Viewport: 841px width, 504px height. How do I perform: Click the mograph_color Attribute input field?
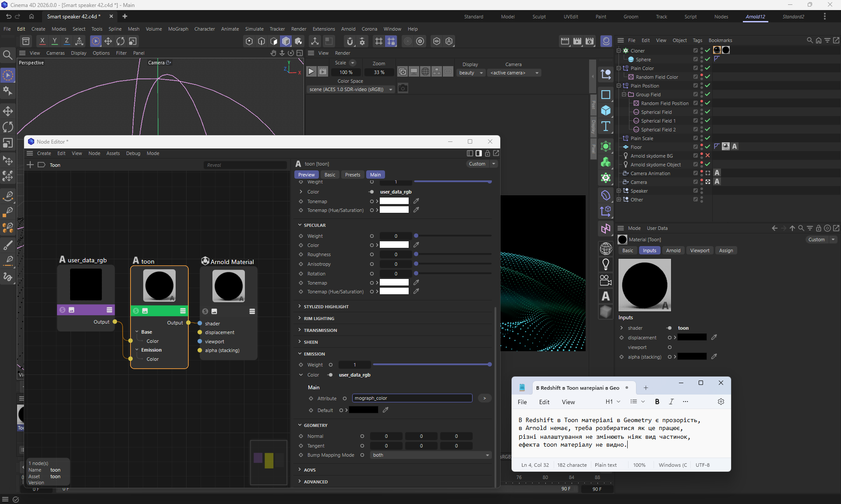coord(412,398)
